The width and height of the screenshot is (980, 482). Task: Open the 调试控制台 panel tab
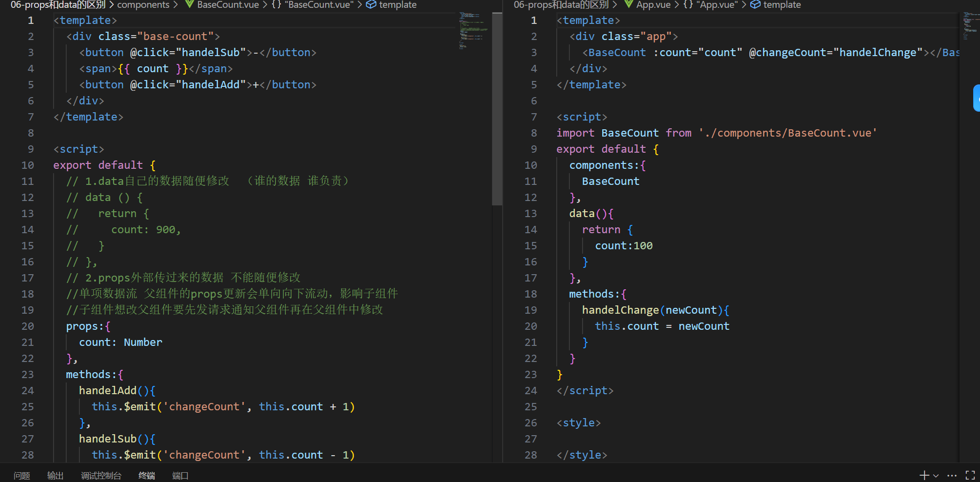(x=101, y=476)
